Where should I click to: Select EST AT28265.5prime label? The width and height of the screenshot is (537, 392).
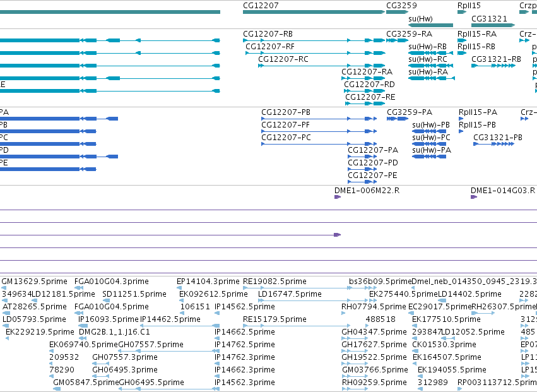coord(34,307)
